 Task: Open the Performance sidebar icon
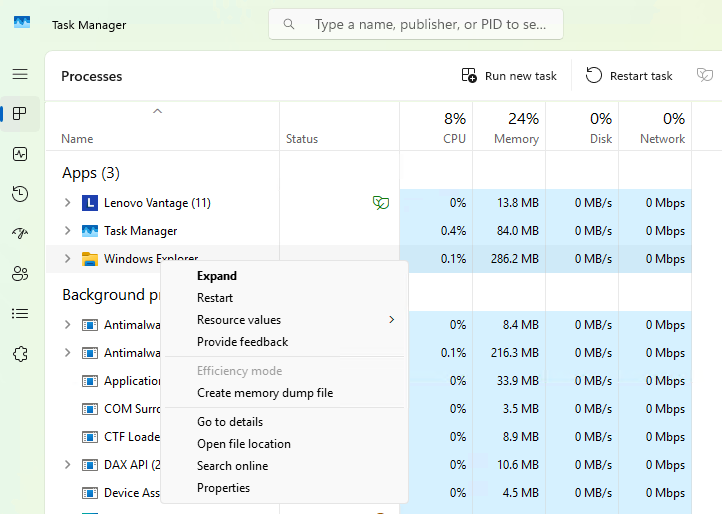[20, 154]
